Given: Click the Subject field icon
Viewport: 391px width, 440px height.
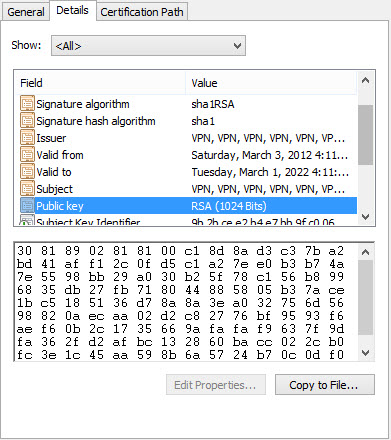Looking at the screenshot, I should click(27, 189).
